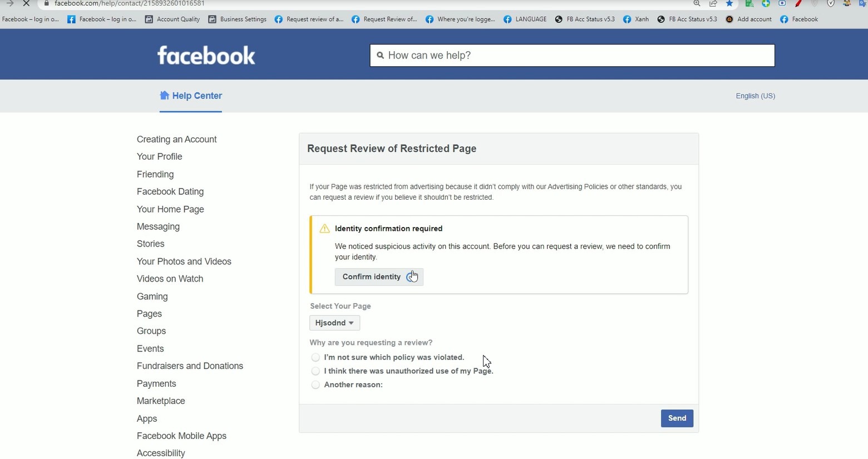Open the people group extension icon
Screen dimensions: 868x459
[x=847, y=3]
